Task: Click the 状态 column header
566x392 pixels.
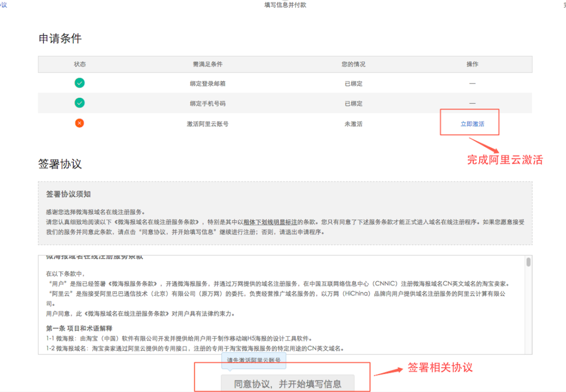Action: [x=80, y=64]
